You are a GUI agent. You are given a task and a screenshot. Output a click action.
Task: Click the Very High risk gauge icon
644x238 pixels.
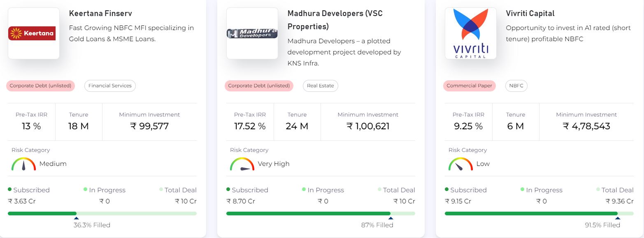click(242, 164)
